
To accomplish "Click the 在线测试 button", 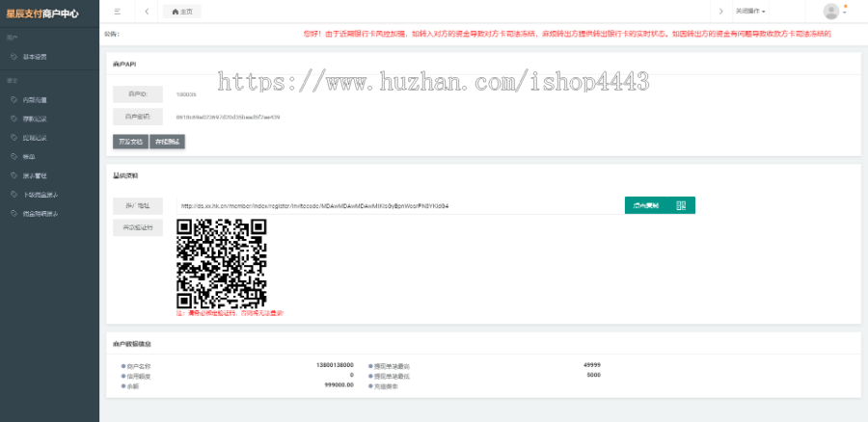I will pyautogui.click(x=167, y=142).
